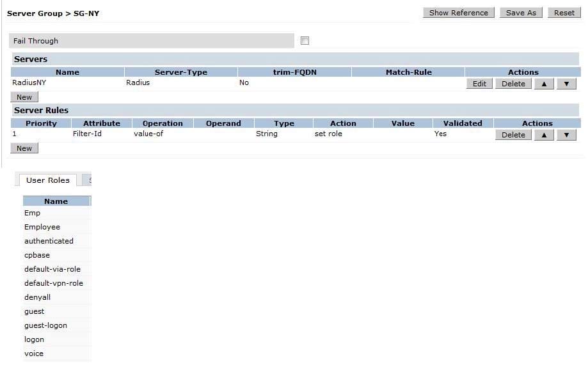
Task: Click the Match-Rule column header
Action: point(409,72)
